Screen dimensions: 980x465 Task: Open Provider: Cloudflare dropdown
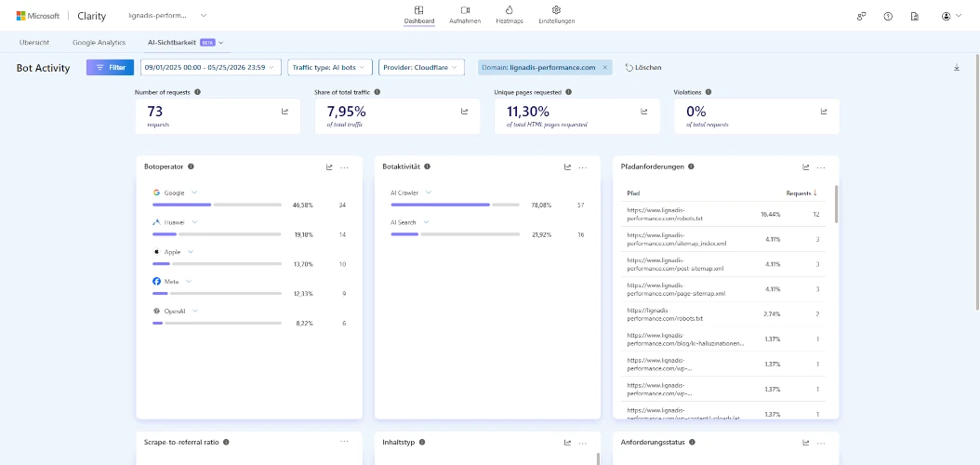coord(421,68)
